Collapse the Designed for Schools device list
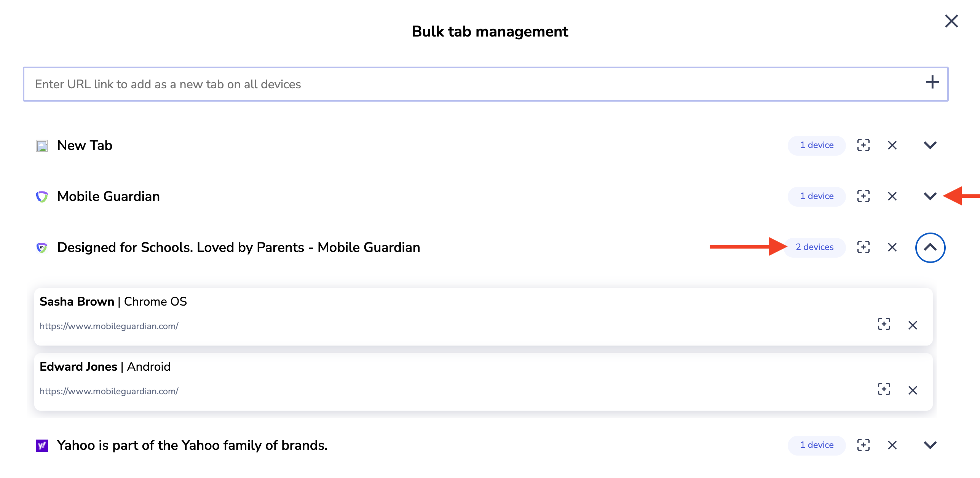 coord(930,247)
